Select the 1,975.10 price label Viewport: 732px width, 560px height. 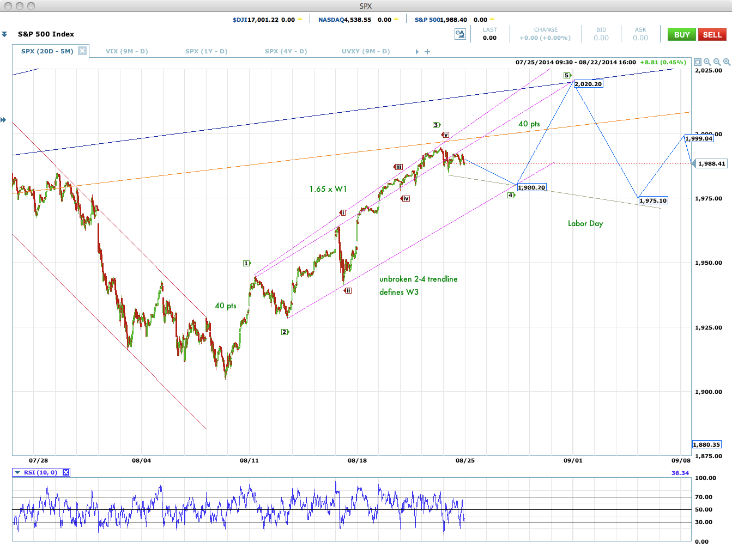click(x=653, y=200)
